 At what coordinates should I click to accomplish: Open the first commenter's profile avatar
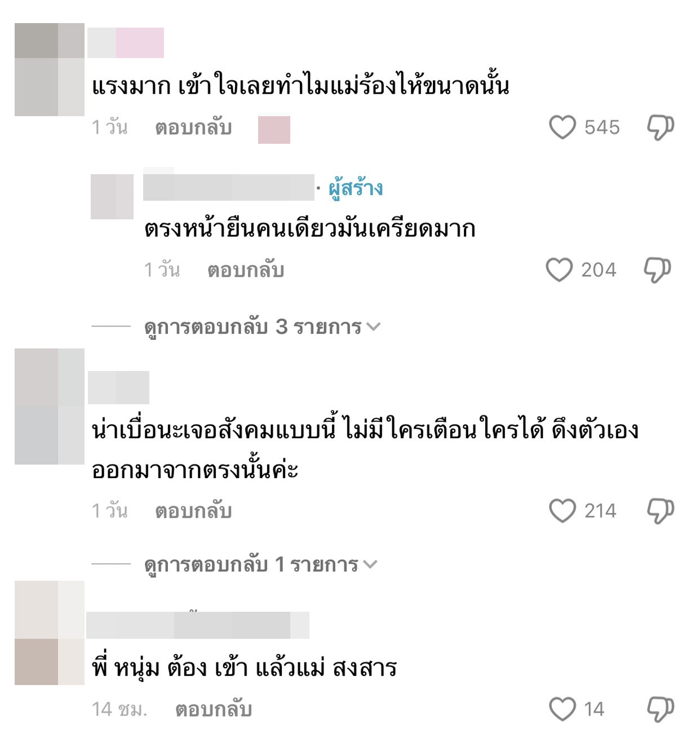point(50,69)
